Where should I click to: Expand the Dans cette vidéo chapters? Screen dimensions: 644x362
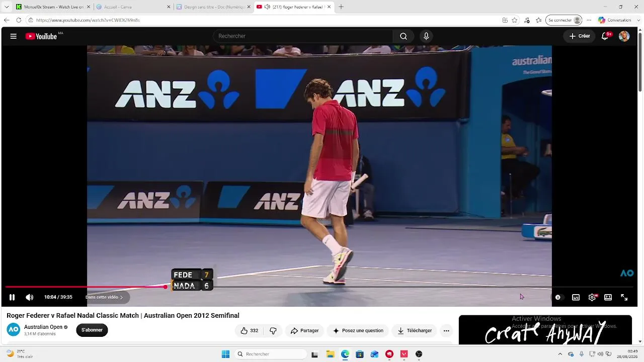[x=104, y=297]
